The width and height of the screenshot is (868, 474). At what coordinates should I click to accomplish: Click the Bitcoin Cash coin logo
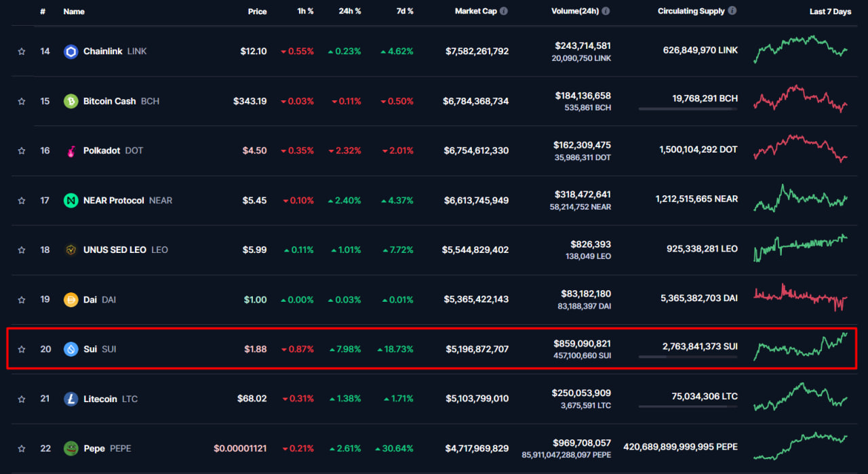pos(71,101)
